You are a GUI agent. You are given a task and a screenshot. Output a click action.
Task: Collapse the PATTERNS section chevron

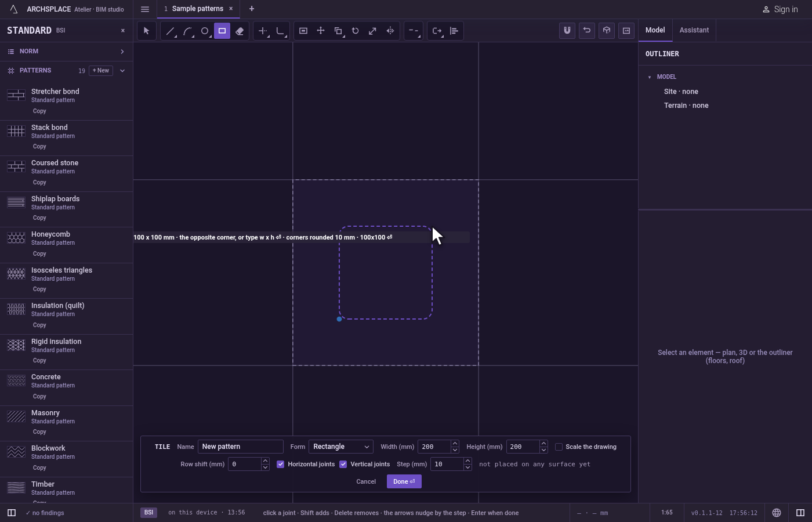point(122,71)
